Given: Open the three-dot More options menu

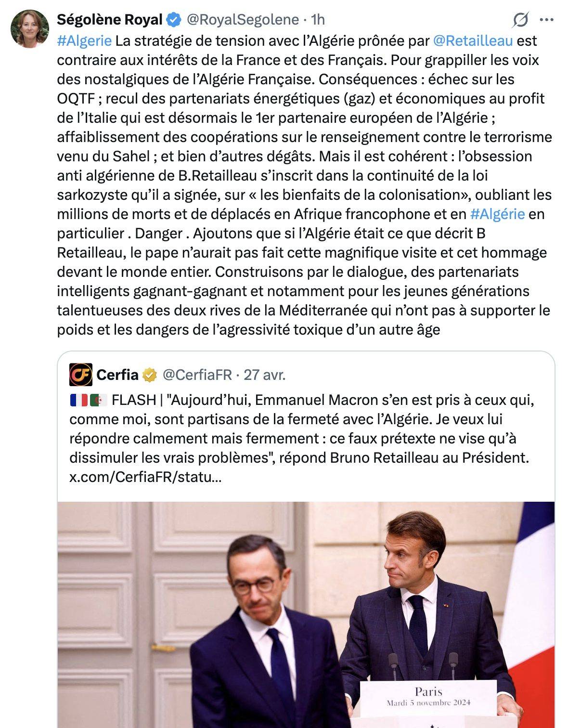Looking at the screenshot, I should (546, 20).
